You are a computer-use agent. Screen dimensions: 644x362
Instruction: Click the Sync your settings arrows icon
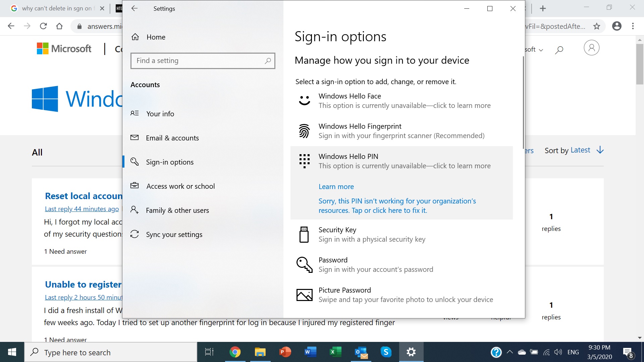coord(135,234)
